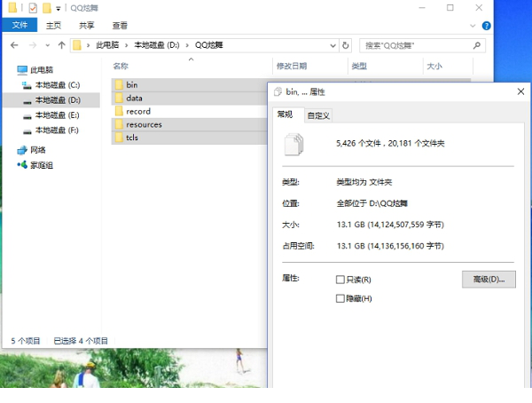Viewport: 532px width, 403px height.
Task: Select the 'tcls' folder name
Action: (x=132, y=138)
